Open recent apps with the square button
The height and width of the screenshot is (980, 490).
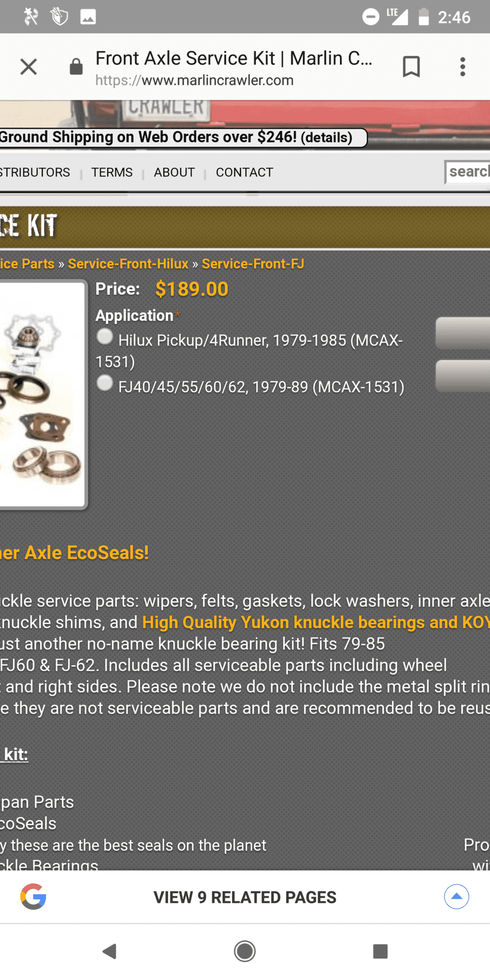(380, 951)
